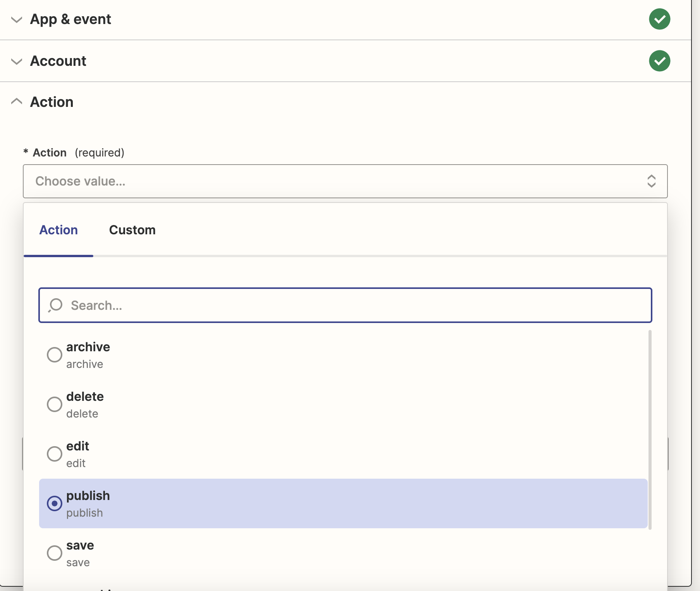This screenshot has width=700, height=591.
Task: Focus the Search input field
Action: 348,305
